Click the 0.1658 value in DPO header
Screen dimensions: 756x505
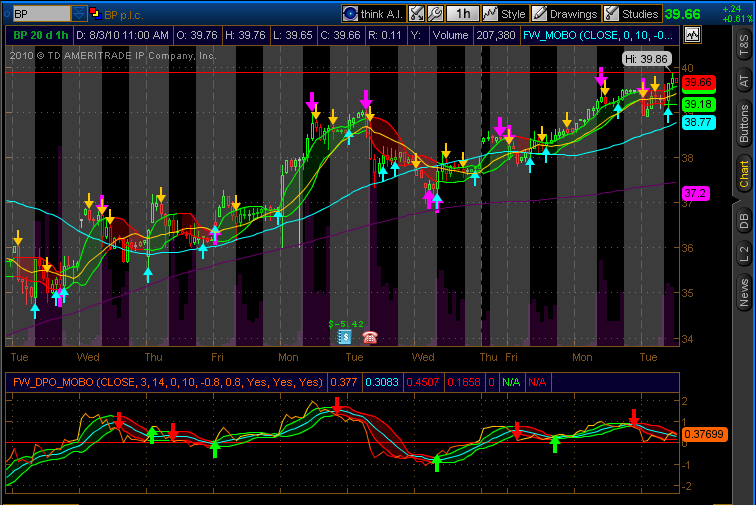click(x=464, y=382)
